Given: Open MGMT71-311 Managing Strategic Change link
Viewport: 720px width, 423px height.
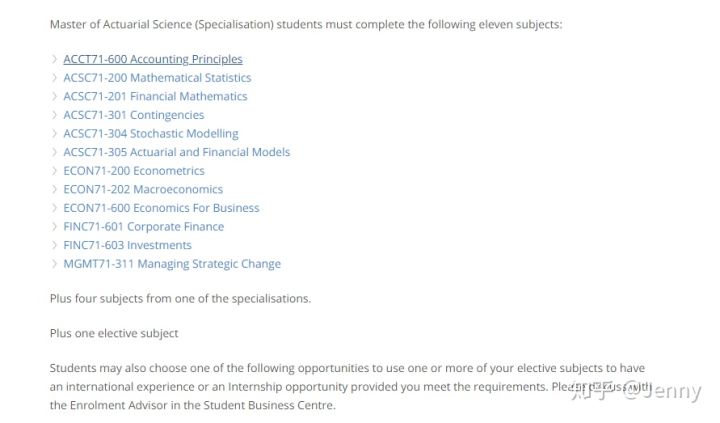Looking at the screenshot, I should (x=172, y=264).
